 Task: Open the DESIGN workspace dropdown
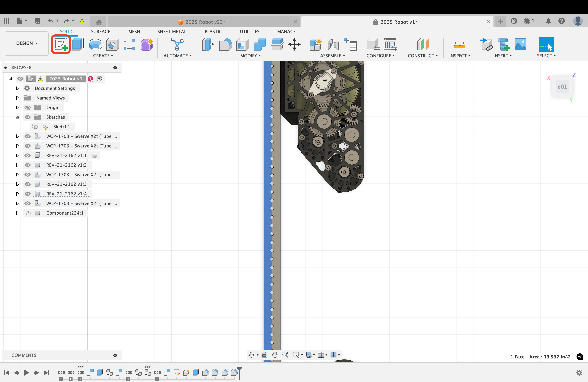tap(27, 43)
